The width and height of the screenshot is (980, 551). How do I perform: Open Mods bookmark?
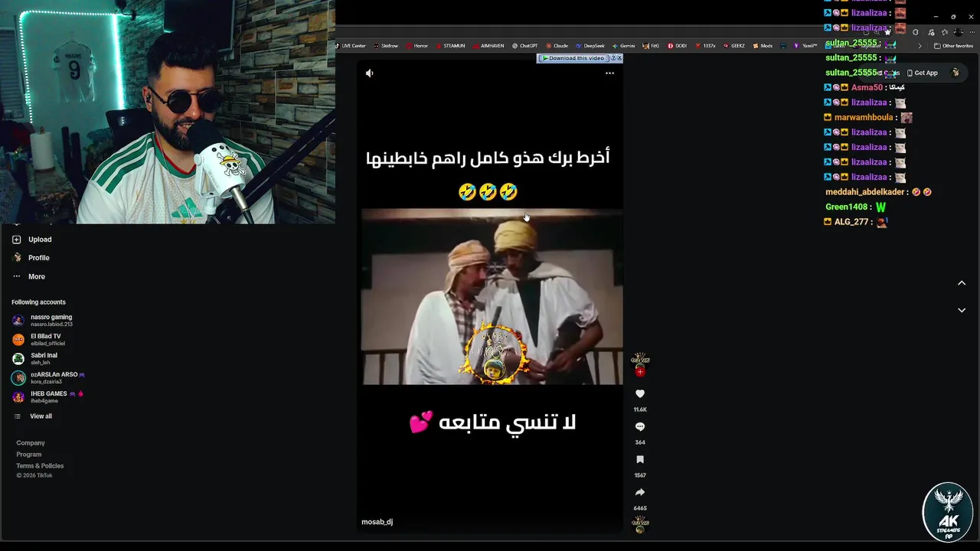click(763, 46)
